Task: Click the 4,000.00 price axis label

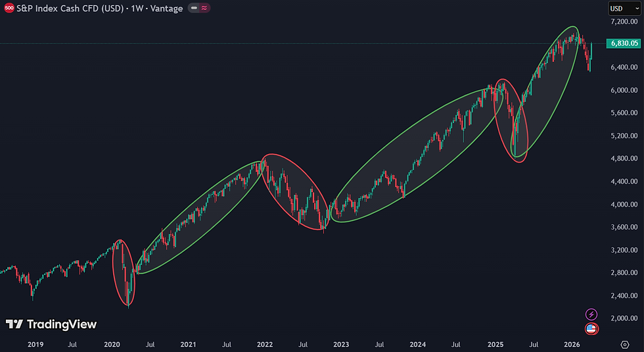Action: 624,205
